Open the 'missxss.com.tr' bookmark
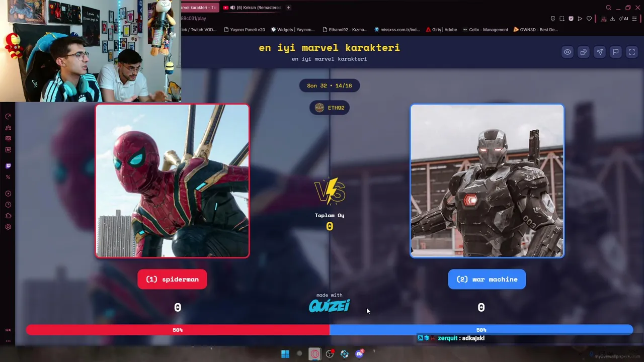The width and height of the screenshot is (644, 362). pyautogui.click(x=397, y=30)
